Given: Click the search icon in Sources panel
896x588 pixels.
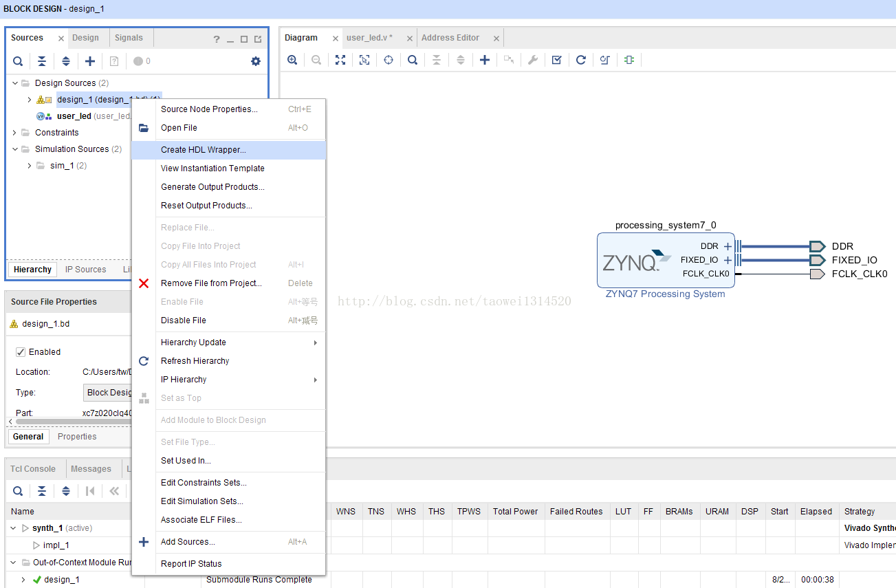Looking at the screenshot, I should tap(18, 61).
